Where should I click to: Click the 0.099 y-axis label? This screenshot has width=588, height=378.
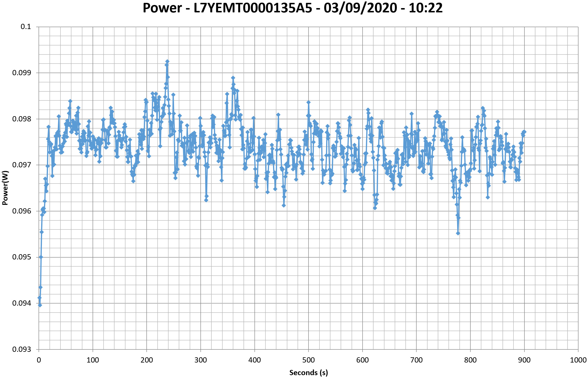coord(22,73)
